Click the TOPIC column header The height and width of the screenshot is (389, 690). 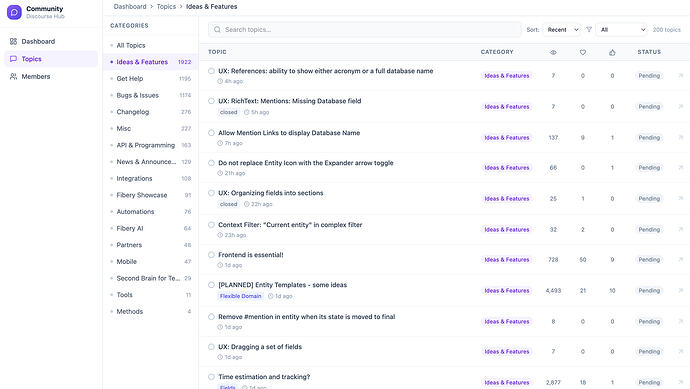(x=217, y=52)
